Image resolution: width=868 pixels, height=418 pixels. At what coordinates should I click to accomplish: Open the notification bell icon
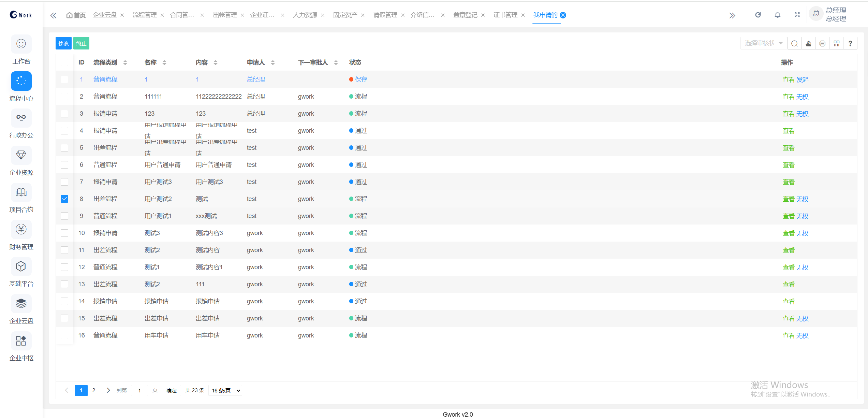coord(778,15)
